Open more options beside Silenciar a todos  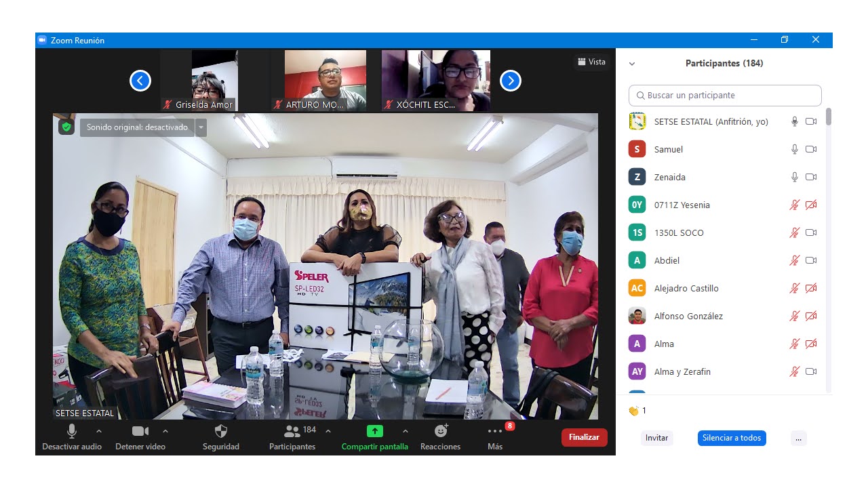798,438
